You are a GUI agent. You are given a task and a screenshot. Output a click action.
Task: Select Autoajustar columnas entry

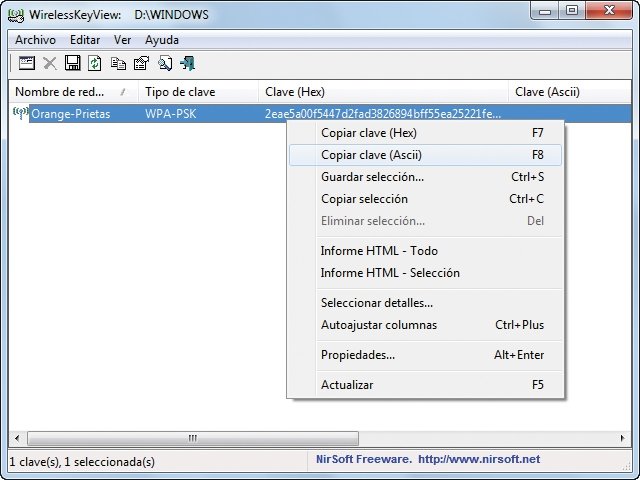click(425, 325)
